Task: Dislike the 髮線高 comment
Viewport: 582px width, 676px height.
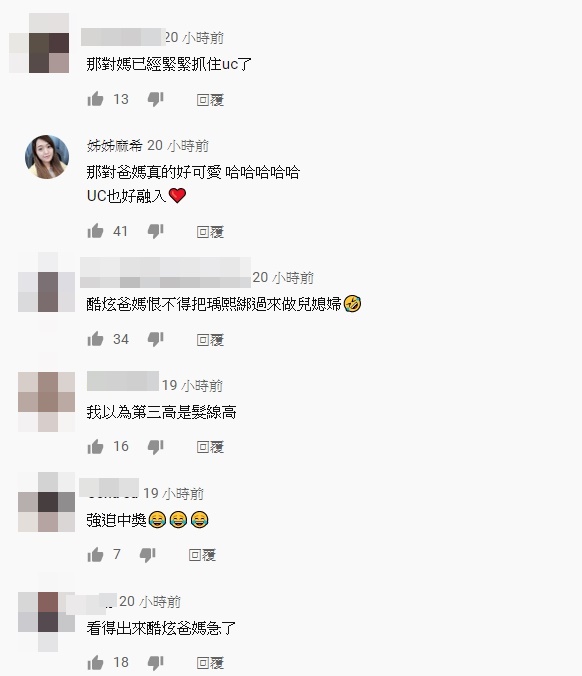Action: pyautogui.click(x=156, y=447)
